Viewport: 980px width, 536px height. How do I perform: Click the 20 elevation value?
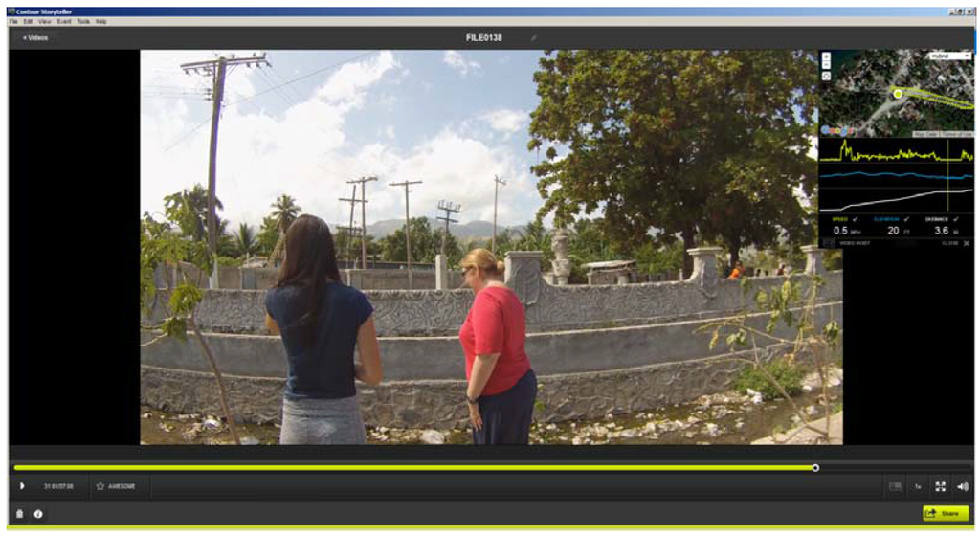point(893,231)
